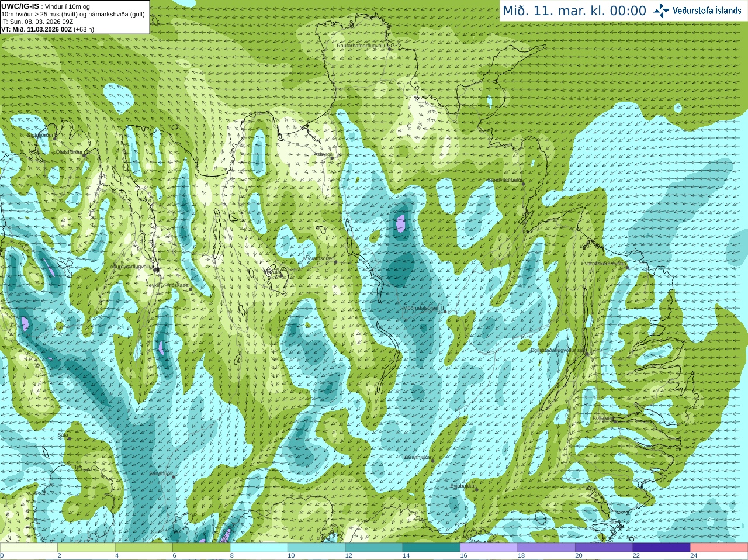Screen dimensions: 748x560
Task: Click the Eyjabakkar station label
Action: coord(463,486)
